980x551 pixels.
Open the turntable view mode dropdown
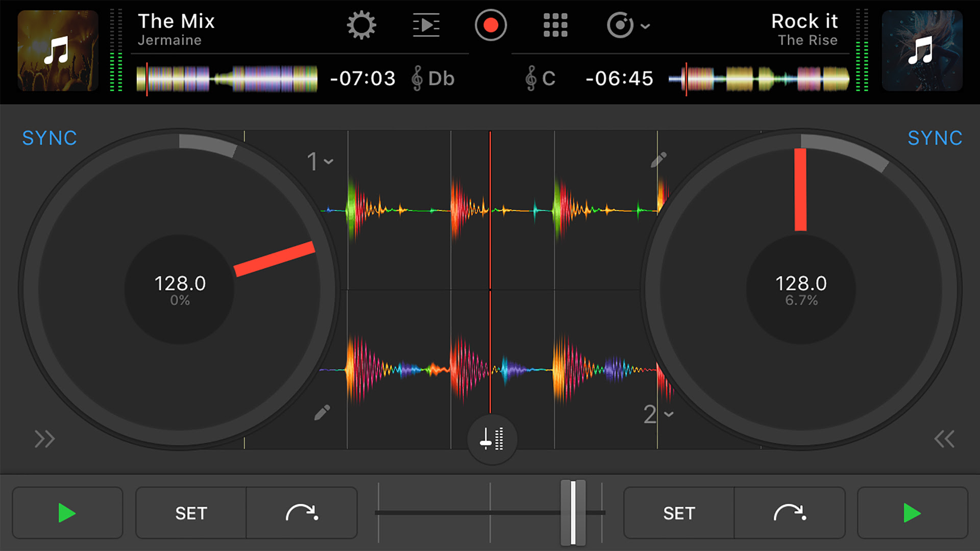(x=628, y=26)
